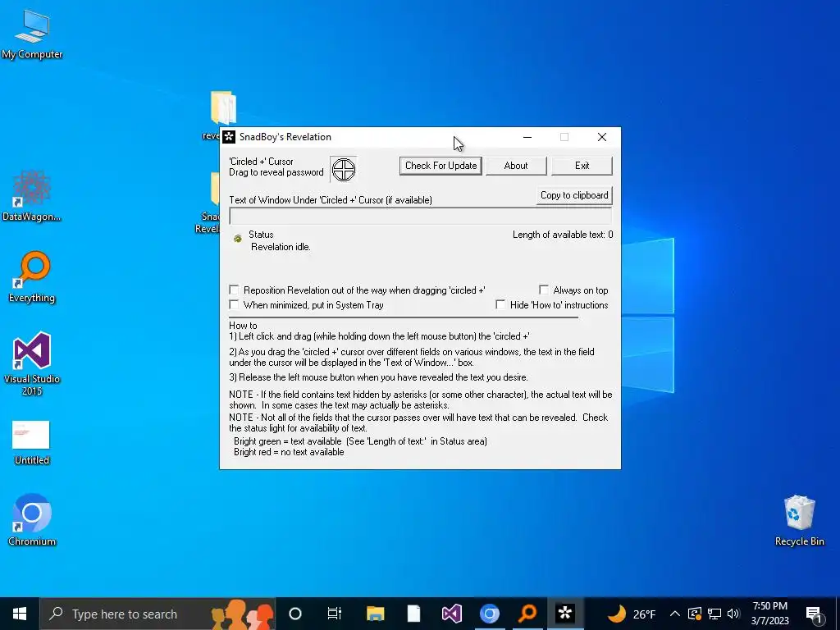Viewport: 840px width, 630px height.
Task: Select the DataWagon desktop shortcut
Action: (x=32, y=195)
